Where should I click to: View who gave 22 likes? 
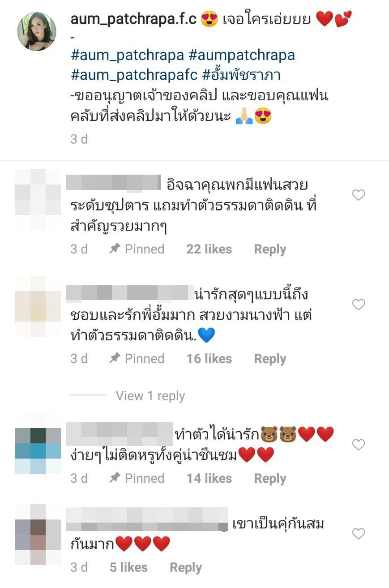pos(209,249)
